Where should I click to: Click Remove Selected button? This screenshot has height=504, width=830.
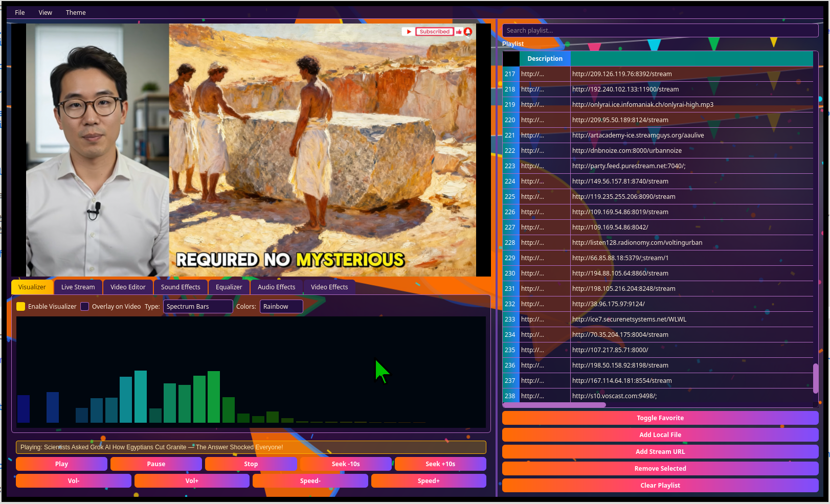click(660, 469)
